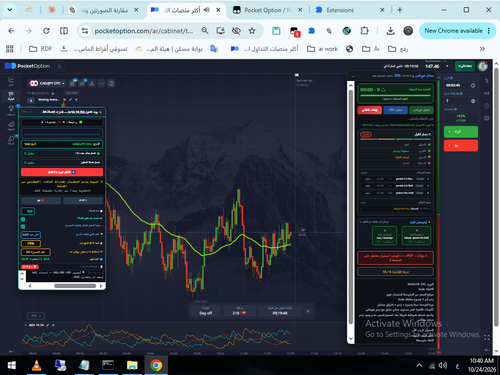500x375 pixels.
Task: Open the ai work bookmarks folder
Action: pyautogui.click(x=322, y=49)
